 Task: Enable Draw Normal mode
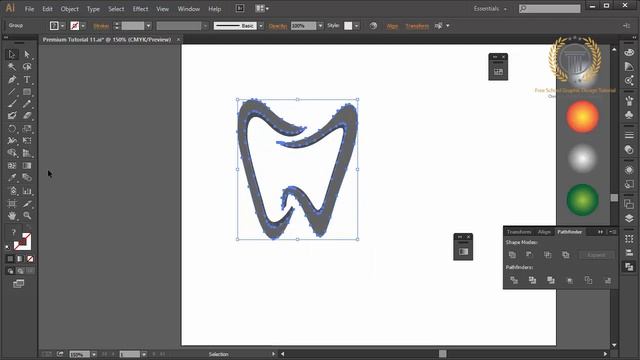click(10, 271)
